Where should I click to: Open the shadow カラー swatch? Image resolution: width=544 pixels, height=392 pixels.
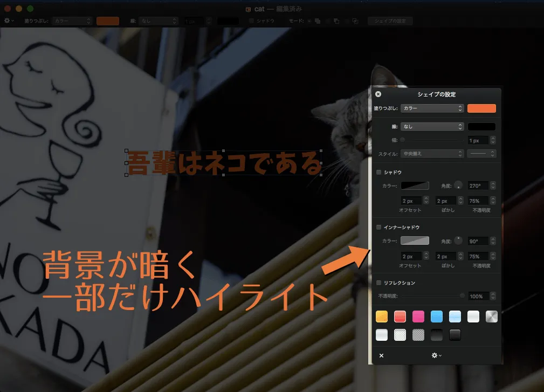pos(415,185)
